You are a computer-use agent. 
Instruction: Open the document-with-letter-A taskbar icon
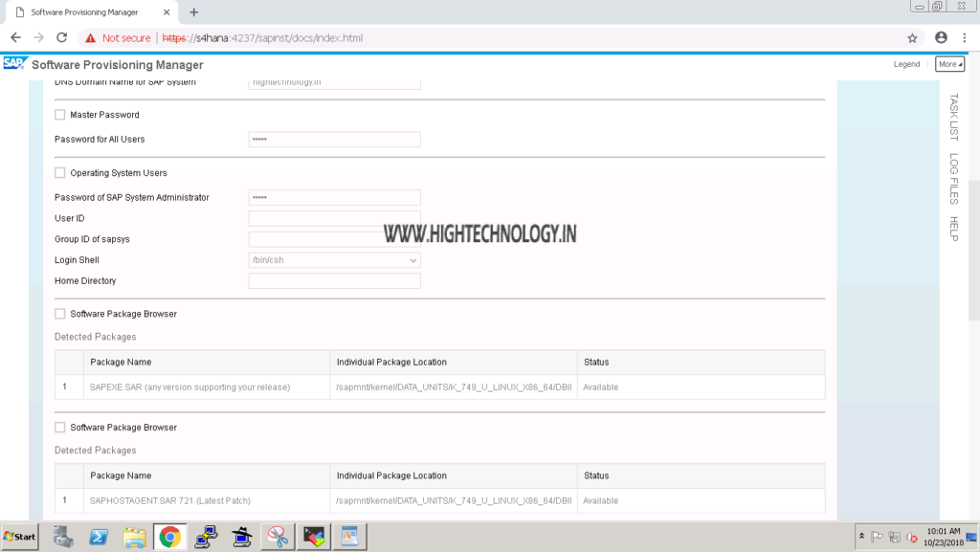349,537
